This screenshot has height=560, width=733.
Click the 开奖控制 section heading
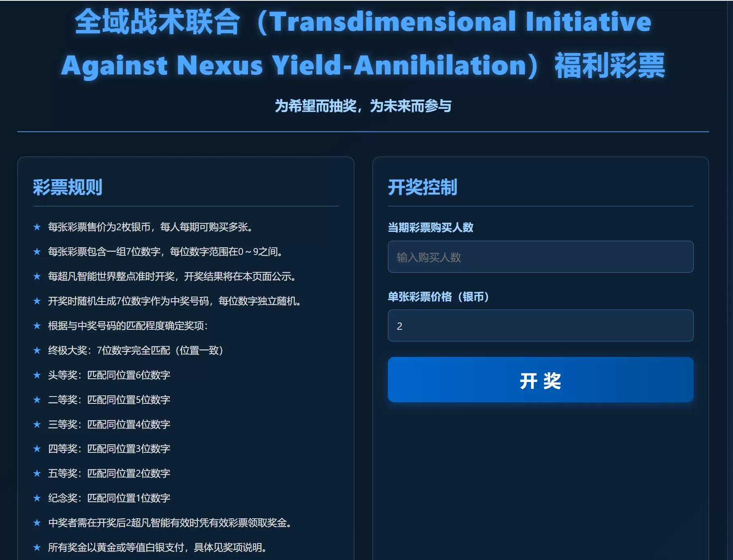422,187
